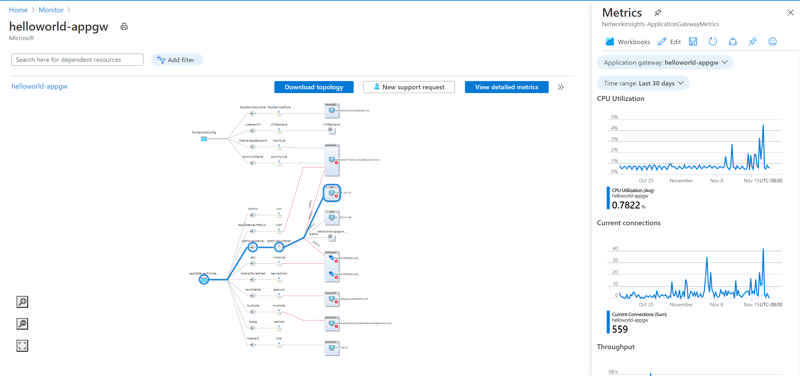
Task: Go to Home in the breadcrumb
Action: 18,10
